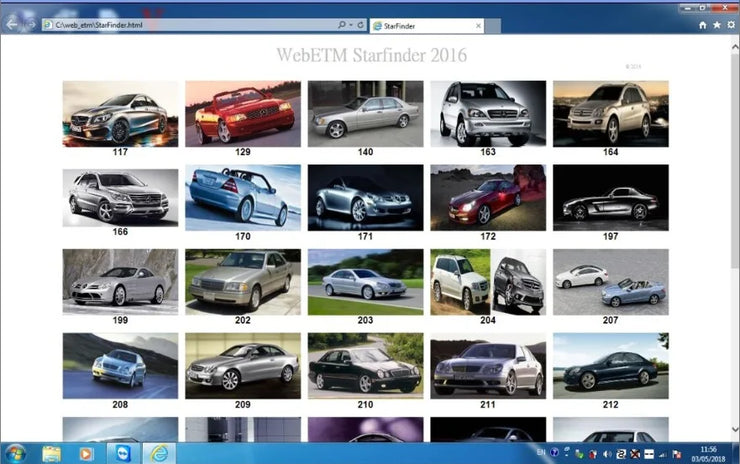
Task: Select the red convertible model 129
Action: point(243,113)
